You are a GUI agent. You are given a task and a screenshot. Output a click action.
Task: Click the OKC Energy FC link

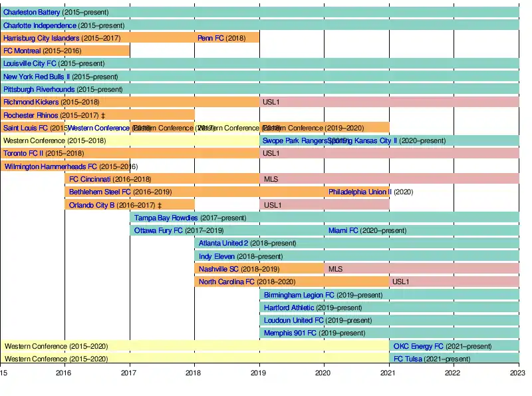pyautogui.click(x=418, y=346)
